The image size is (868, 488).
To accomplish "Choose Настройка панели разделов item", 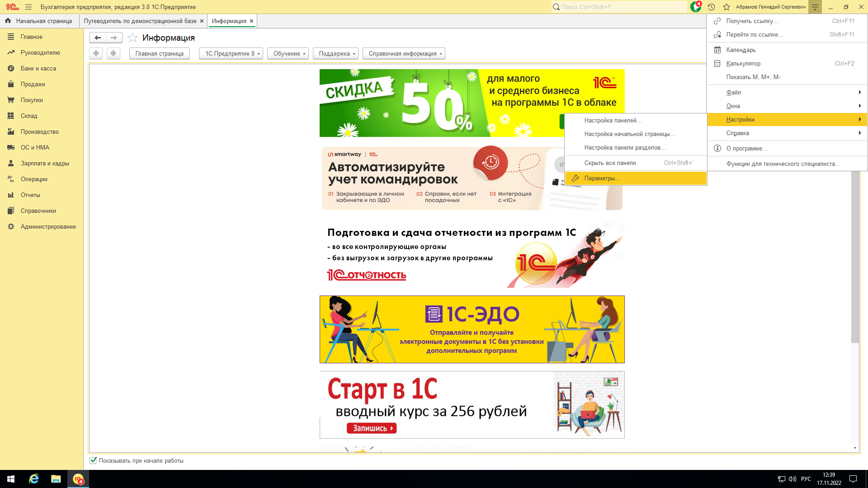I will pos(636,148).
